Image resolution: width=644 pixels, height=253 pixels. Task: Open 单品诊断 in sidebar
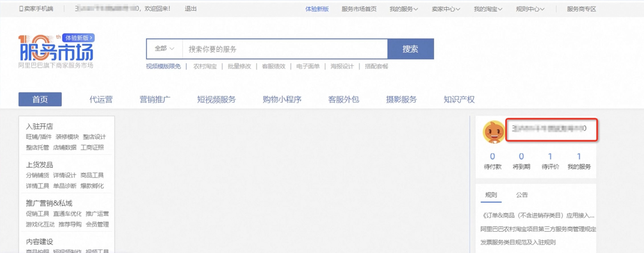[x=65, y=186]
